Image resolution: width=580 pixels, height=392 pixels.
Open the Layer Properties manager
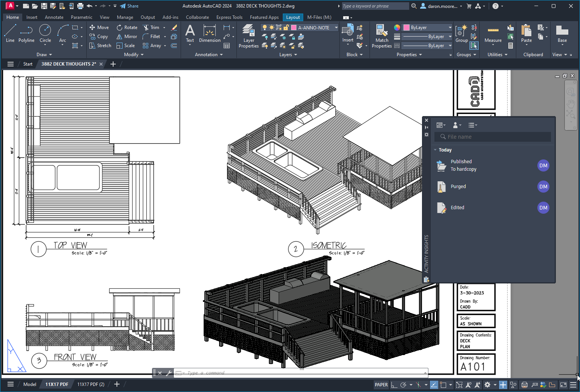(x=248, y=36)
